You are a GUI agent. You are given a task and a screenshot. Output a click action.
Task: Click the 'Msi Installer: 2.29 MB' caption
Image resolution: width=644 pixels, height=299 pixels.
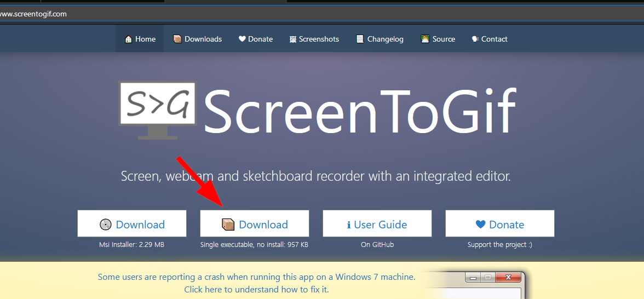pyautogui.click(x=132, y=245)
